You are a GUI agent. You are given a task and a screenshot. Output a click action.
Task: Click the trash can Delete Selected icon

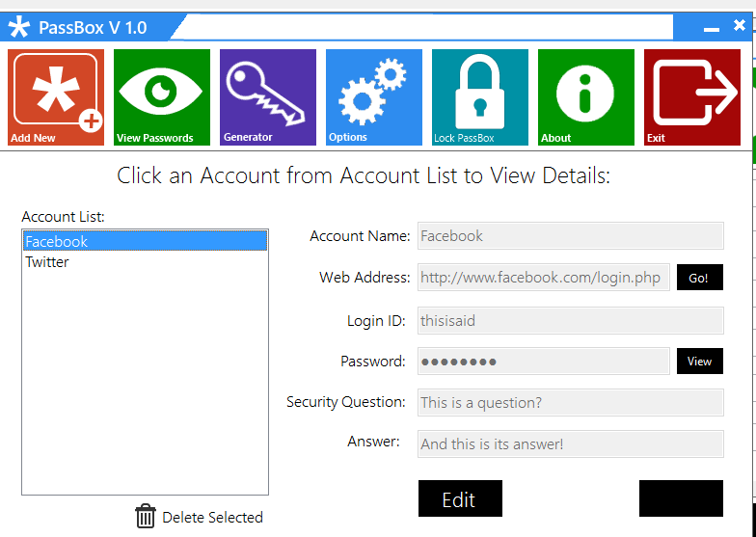146,517
